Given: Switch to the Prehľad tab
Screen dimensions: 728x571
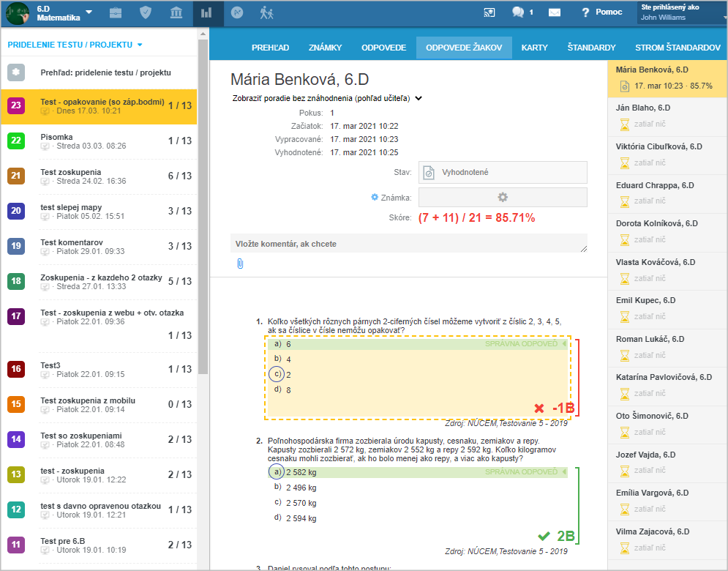Looking at the screenshot, I should [x=270, y=48].
